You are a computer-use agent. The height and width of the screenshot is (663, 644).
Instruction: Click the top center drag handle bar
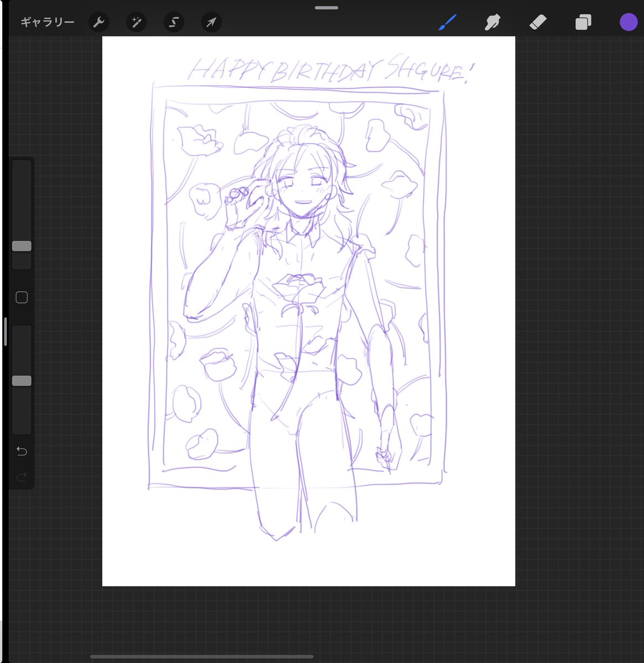326,8
